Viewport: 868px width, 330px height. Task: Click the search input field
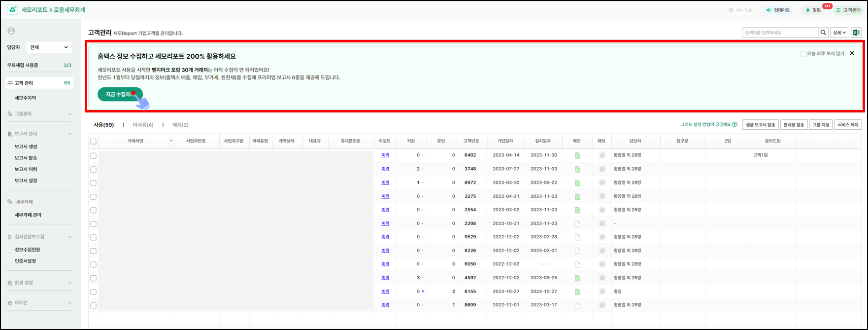[779, 33]
